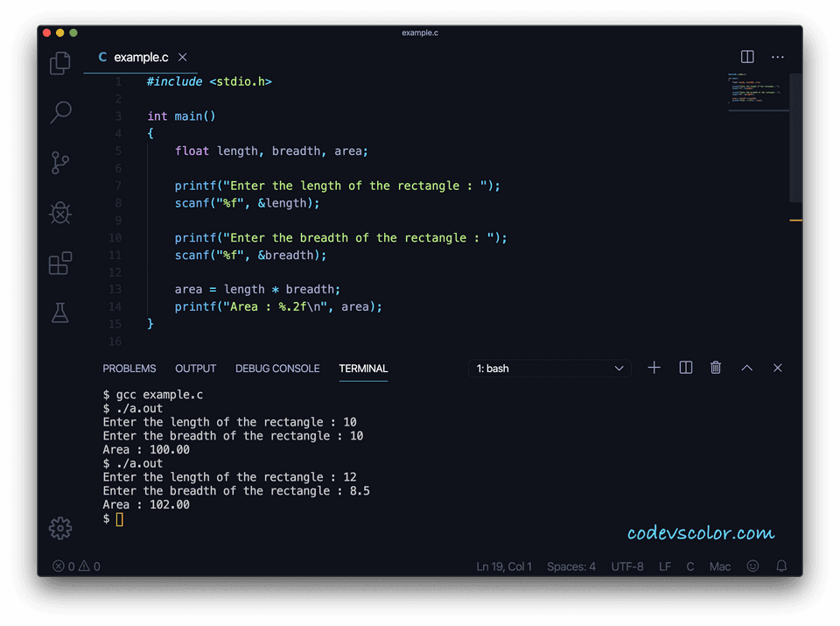
Task: Maximize terminal panel with up chevron
Action: coord(746,368)
